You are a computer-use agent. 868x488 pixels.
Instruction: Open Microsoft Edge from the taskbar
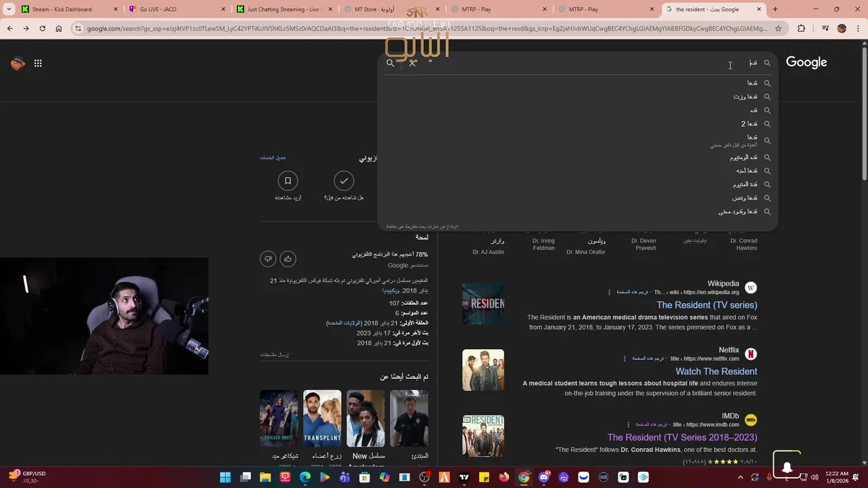click(x=305, y=477)
